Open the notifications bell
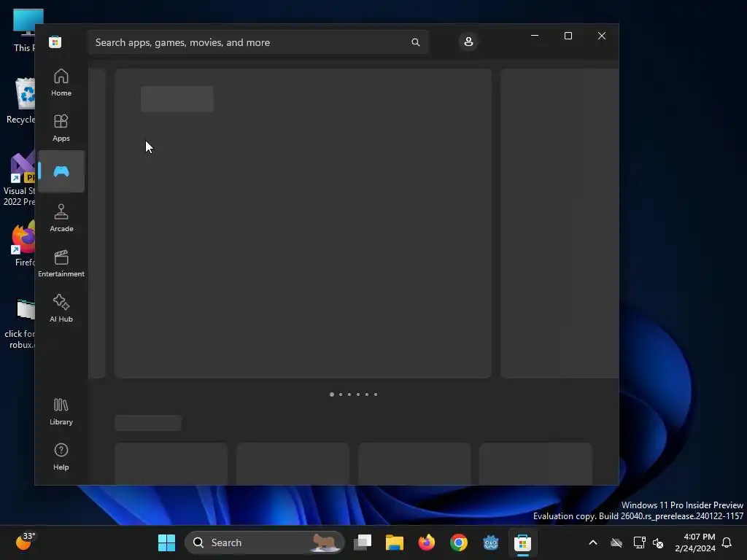The width and height of the screenshot is (747, 560). click(727, 542)
